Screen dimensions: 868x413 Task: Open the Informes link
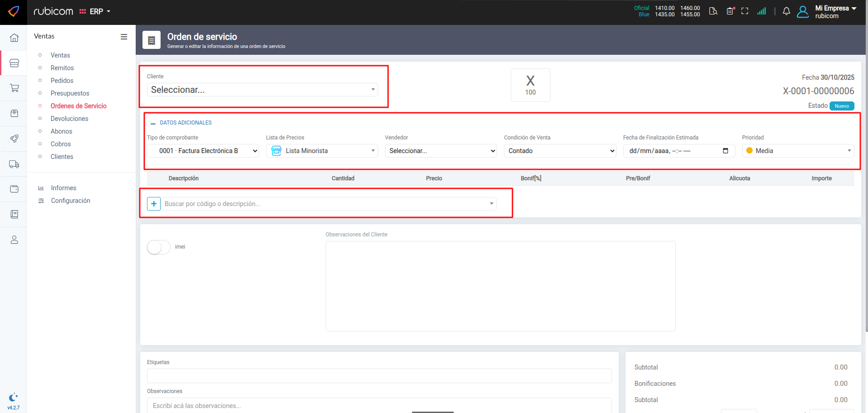point(63,188)
